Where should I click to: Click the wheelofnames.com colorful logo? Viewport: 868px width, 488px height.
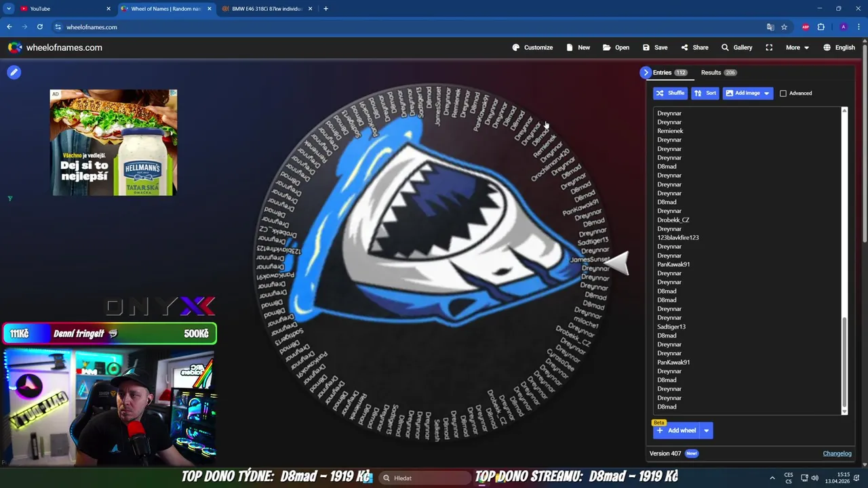click(x=15, y=47)
